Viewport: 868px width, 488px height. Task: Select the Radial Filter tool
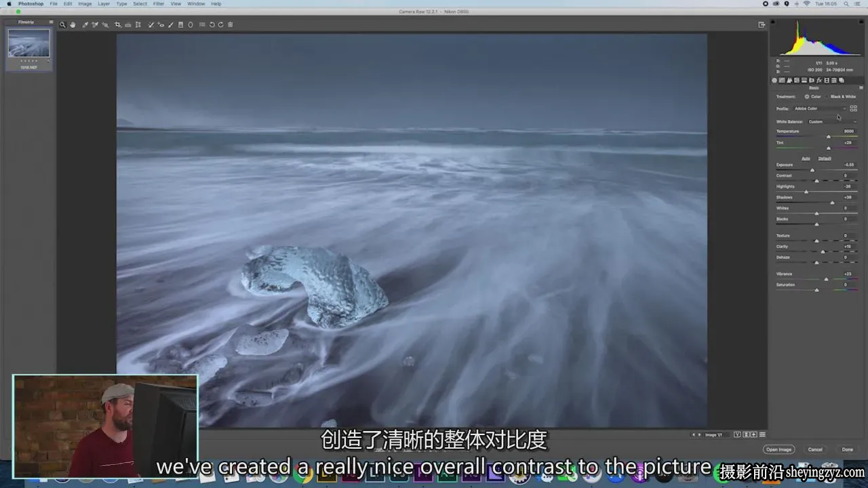tap(191, 24)
